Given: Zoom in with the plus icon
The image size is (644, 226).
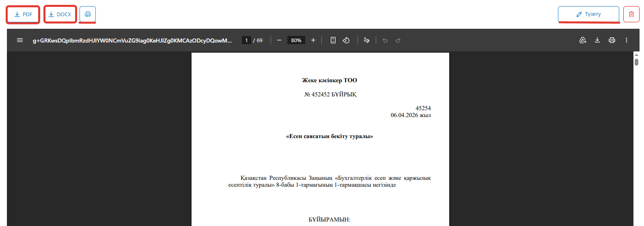Looking at the screenshot, I should coord(313,40).
